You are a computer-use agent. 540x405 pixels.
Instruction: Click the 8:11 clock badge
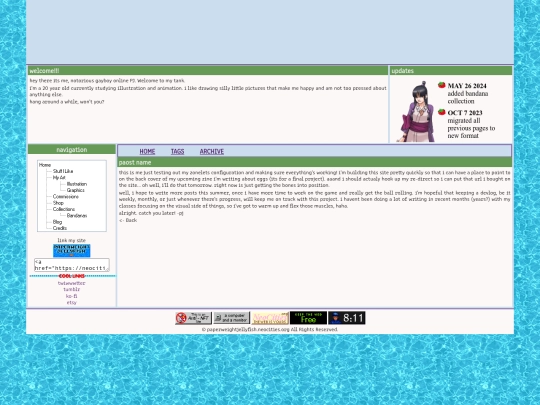[x=347, y=318]
